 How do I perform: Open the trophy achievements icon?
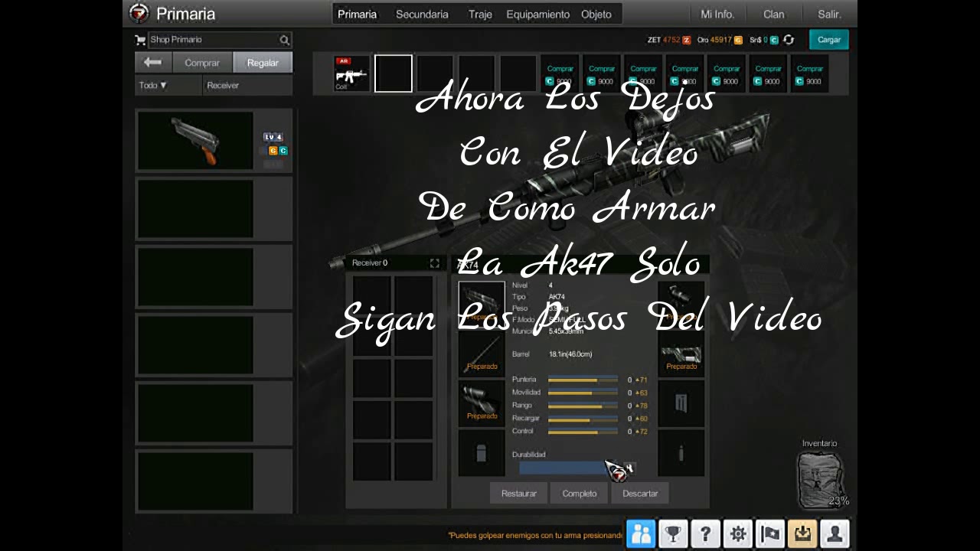click(673, 534)
